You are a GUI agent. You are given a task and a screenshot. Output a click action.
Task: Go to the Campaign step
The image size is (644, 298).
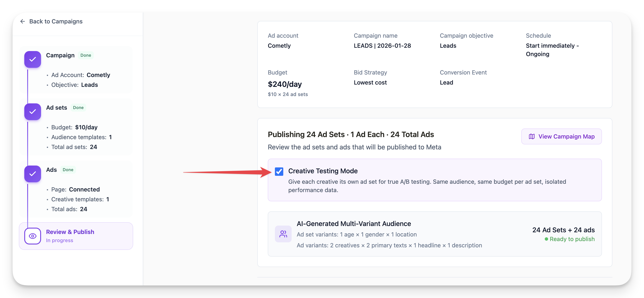coord(60,55)
